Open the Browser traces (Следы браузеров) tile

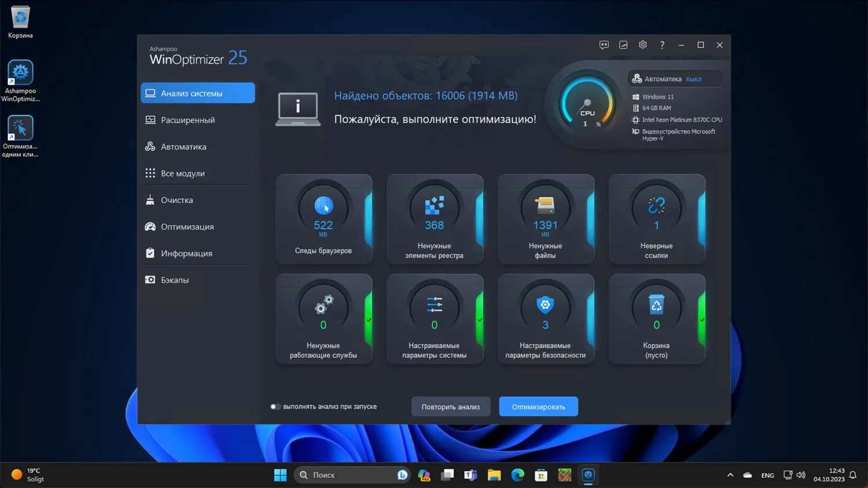click(323, 219)
